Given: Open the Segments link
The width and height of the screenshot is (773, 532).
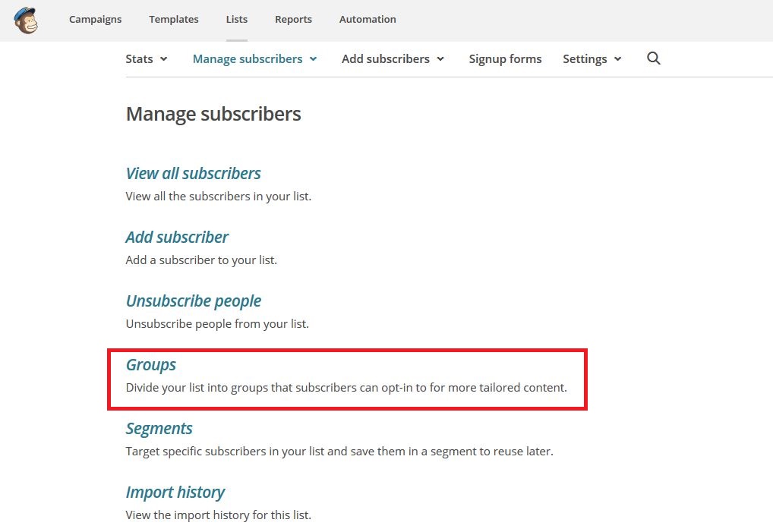Looking at the screenshot, I should point(159,429).
